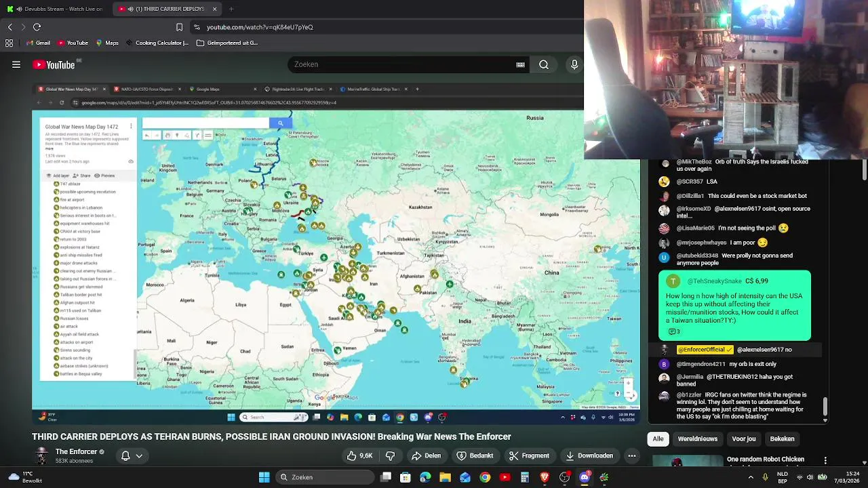Go to YouTube home via logo

point(54,64)
